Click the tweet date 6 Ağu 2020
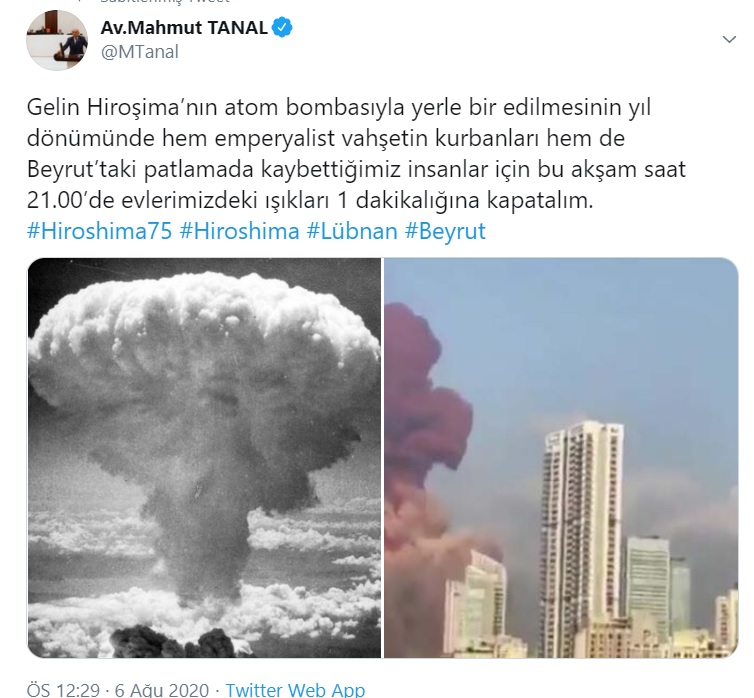The width and height of the screenshot is (754, 698). pyautogui.click(x=162, y=689)
